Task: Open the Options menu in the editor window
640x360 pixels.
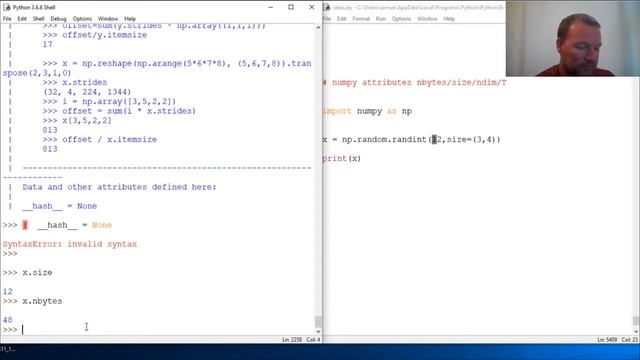Action: [x=401, y=19]
